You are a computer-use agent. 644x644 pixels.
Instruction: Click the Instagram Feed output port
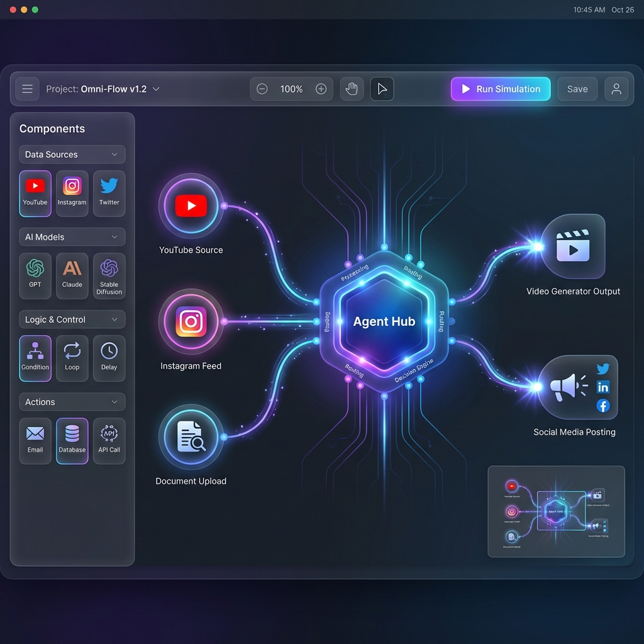225,321
